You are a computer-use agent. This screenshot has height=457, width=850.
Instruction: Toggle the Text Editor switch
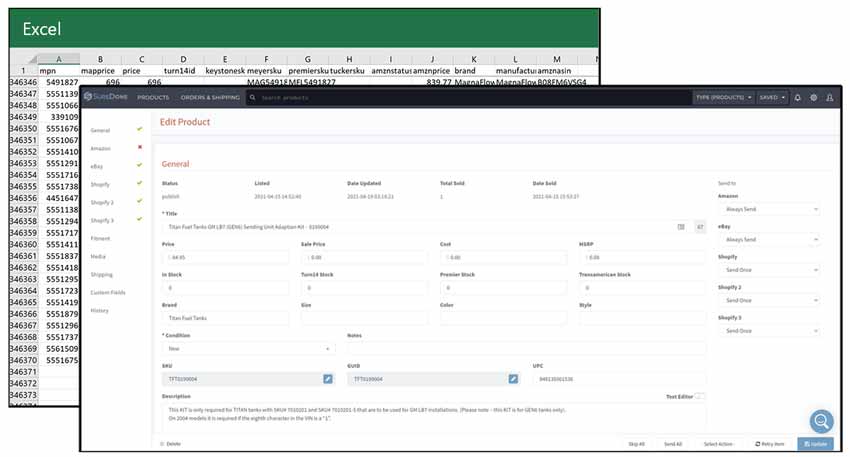click(x=700, y=396)
